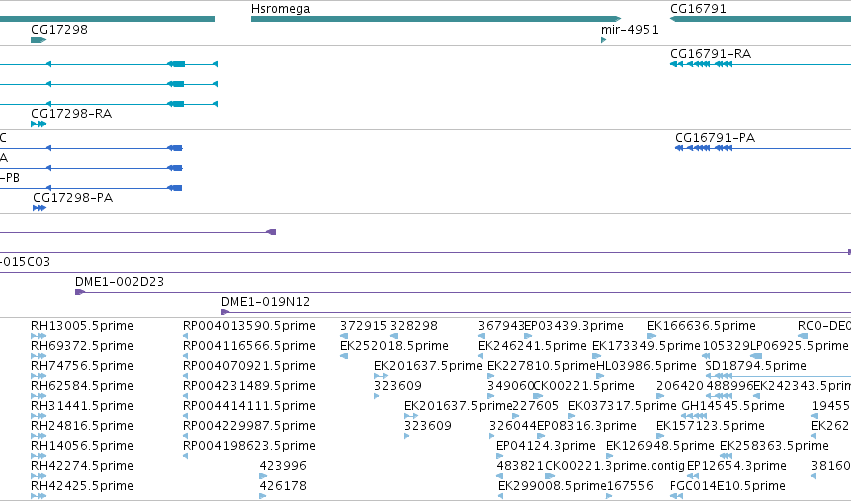The height and width of the screenshot is (501, 851).
Task: Click the EK037317.5prime label
Action: [623, 406]
